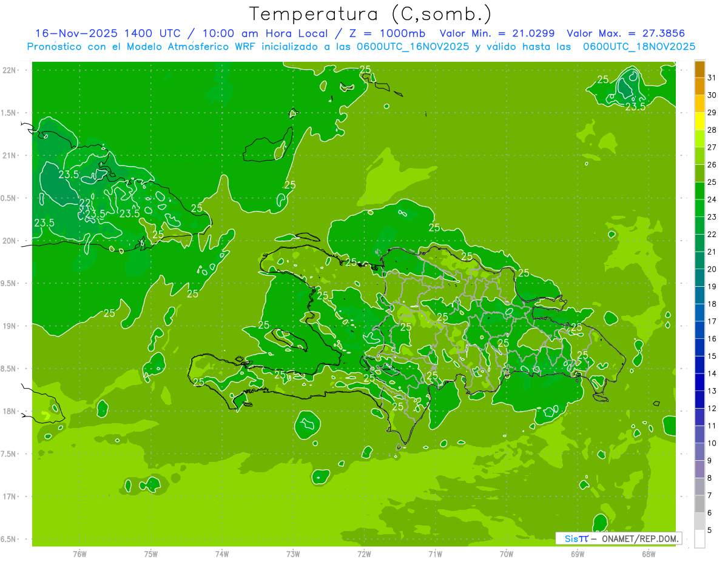Click the "75W" longitude axis label
728x562 pixels.
[x=151, y=554]
